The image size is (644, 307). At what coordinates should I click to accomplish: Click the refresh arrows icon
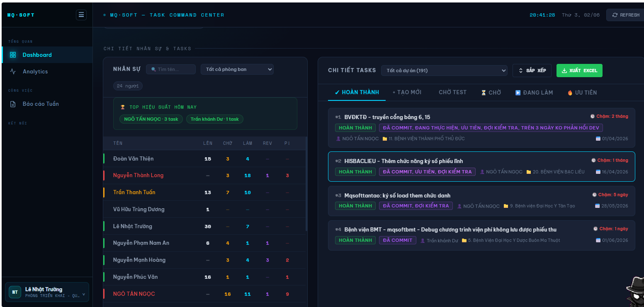615,15
